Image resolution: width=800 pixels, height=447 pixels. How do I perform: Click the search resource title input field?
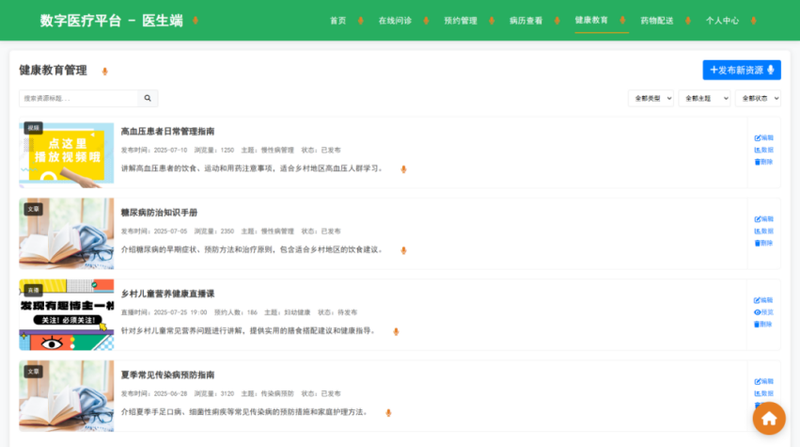point(79,98)
